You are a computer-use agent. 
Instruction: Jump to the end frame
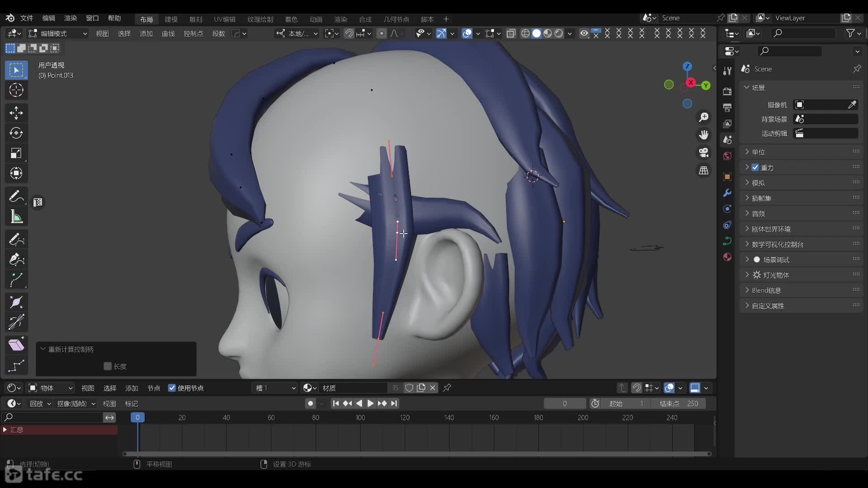394,404
